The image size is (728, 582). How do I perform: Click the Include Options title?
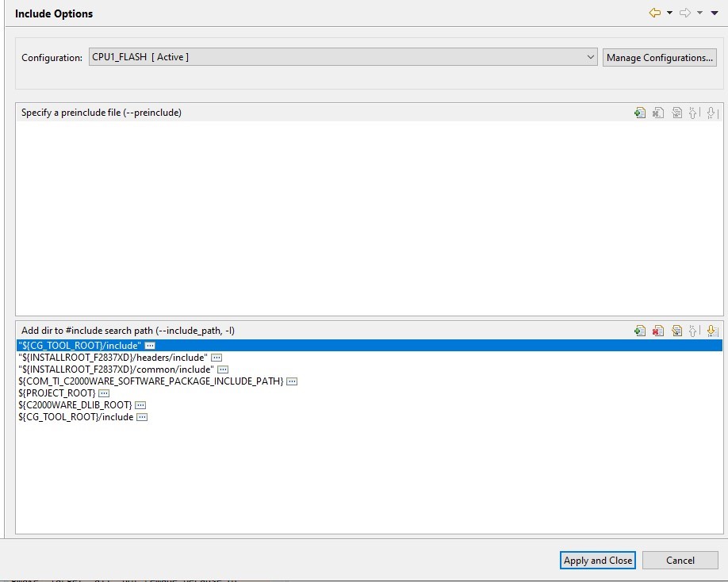(54, 13)
